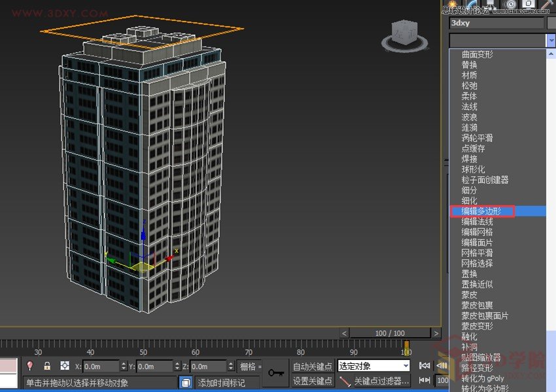Image resolution: width=556 pixels, height=392 pixels.
Task: Click the current frame number field
Action: point(442,380)
